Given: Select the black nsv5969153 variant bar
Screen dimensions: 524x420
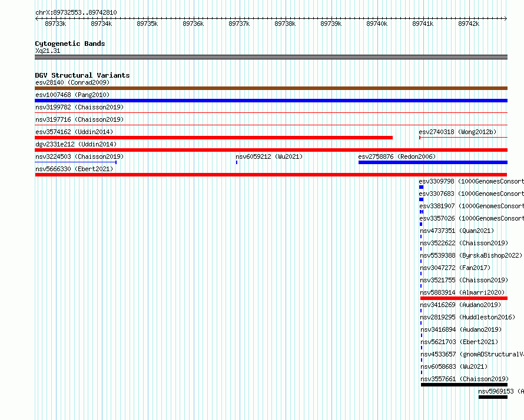Looking at the screenshot, I should coord(493,397).
